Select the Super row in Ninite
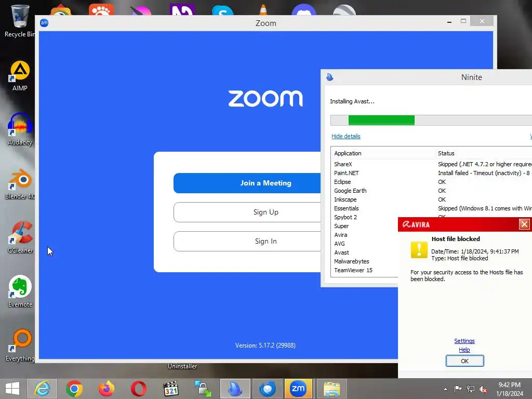Screen dimensions: 532x399 [364, 226]
